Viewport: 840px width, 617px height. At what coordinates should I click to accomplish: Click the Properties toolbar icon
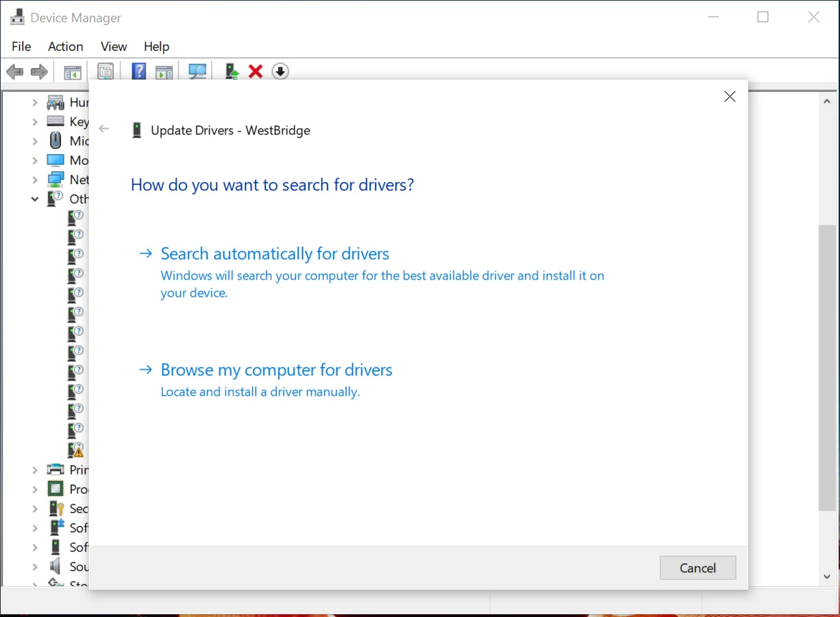[x=105, y=72]
